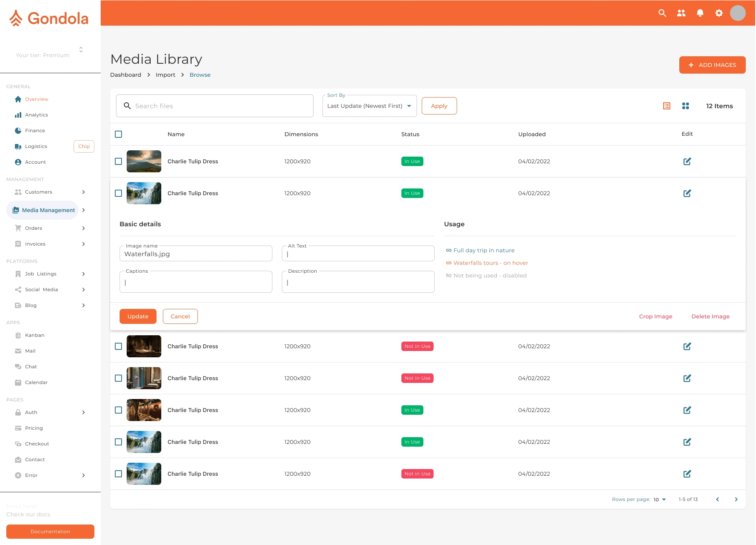Go to next page arrow
Viewport: 756px width, 545px height.
tap(736, 499)
